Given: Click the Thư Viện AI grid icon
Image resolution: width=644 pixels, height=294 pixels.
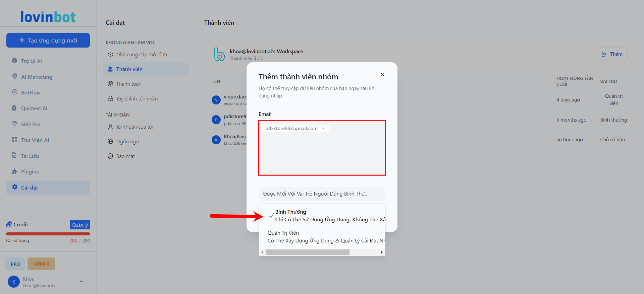Looking at the screenshot, I should pos(14,140).
